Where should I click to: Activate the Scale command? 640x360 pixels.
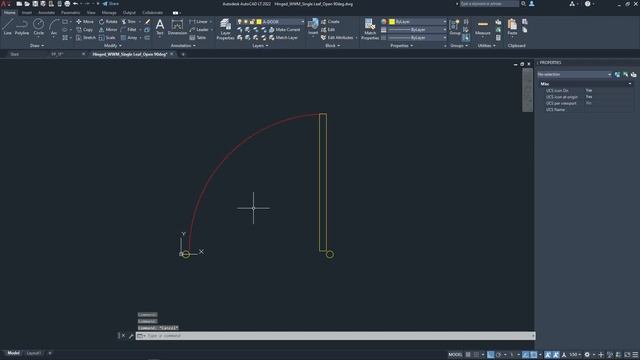click(x=107, y=38)
